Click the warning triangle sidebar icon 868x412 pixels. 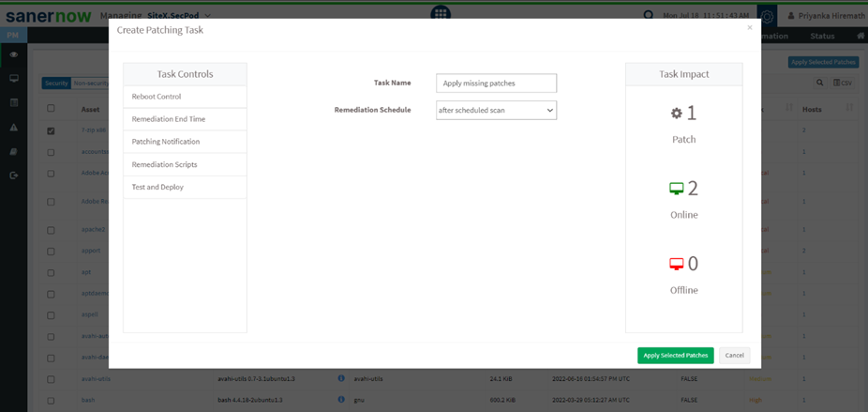click(14, 127)
